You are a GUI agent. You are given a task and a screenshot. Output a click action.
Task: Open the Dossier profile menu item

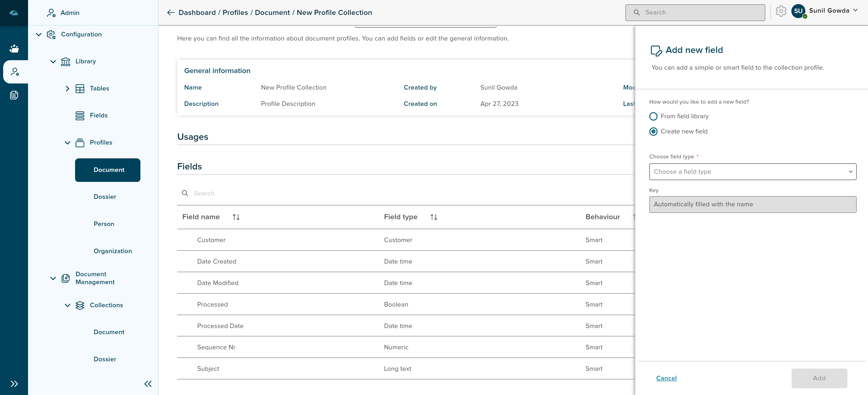coord(105,197)
